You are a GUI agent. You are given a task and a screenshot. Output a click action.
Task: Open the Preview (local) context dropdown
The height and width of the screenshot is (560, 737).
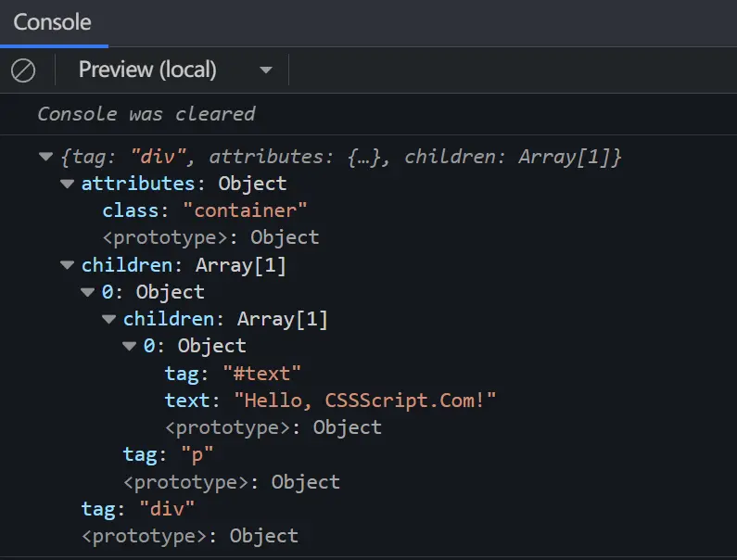point(266,70)
